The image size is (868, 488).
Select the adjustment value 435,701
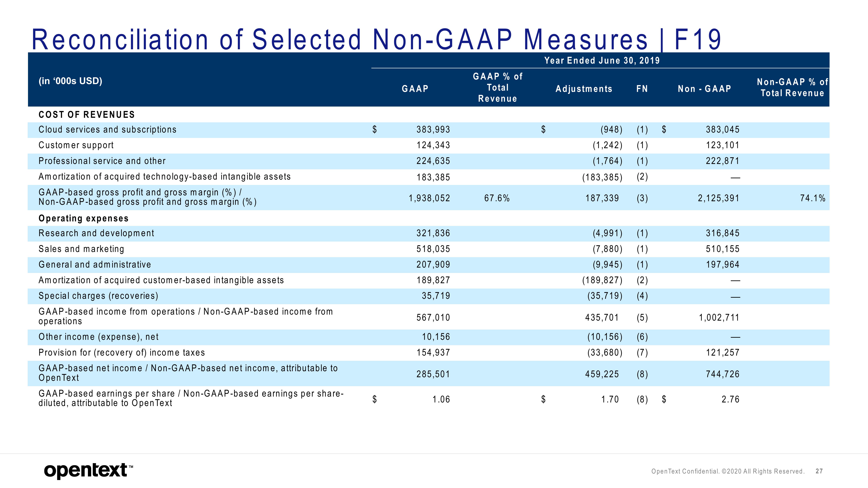602,318
